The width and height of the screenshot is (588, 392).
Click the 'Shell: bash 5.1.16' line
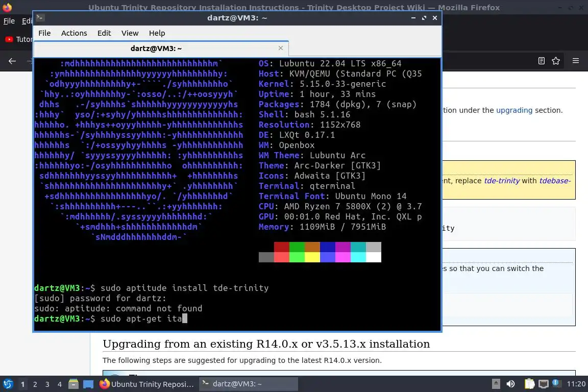[304, 114]
